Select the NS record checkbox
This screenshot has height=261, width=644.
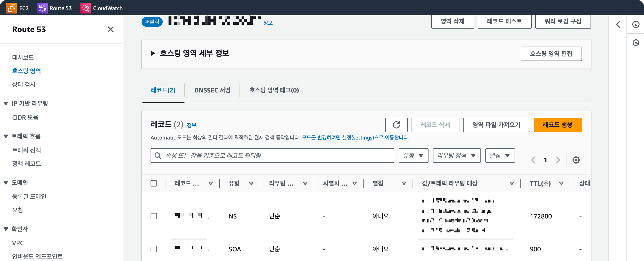pos(153,216)
